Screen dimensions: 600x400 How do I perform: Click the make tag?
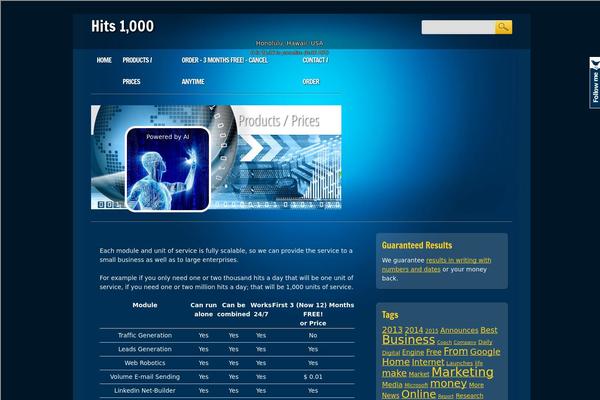[394, 373]
